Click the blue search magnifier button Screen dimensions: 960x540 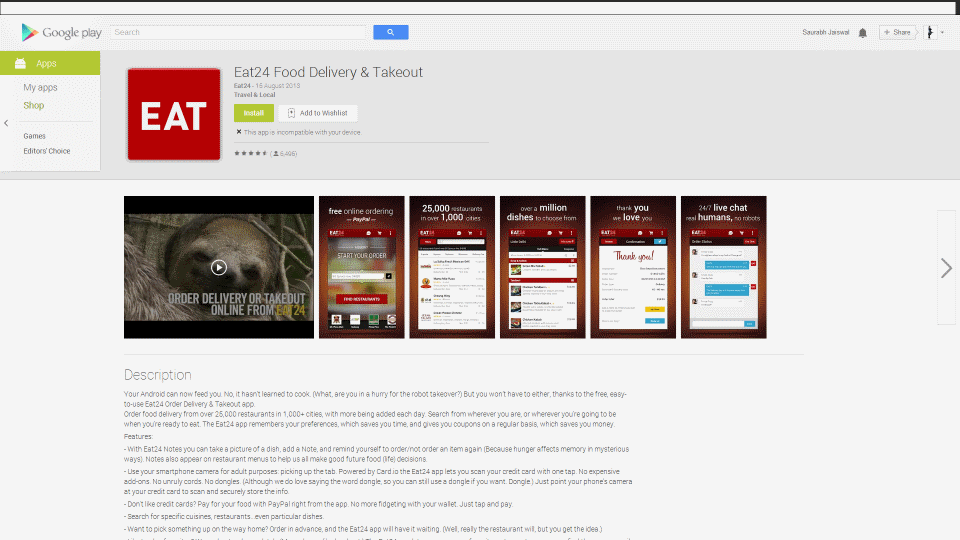pos(391,32)
